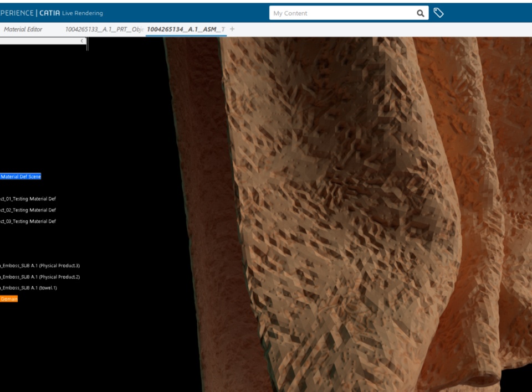Select Emboss_SUB A.1 (towel.1) item

(28, 287)
